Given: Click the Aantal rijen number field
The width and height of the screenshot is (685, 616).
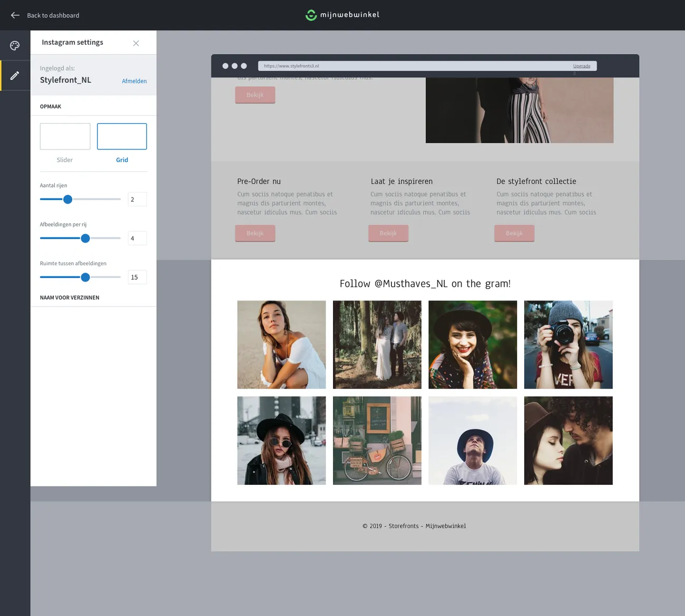Looking at the screenshot, I should coord(138,200).
